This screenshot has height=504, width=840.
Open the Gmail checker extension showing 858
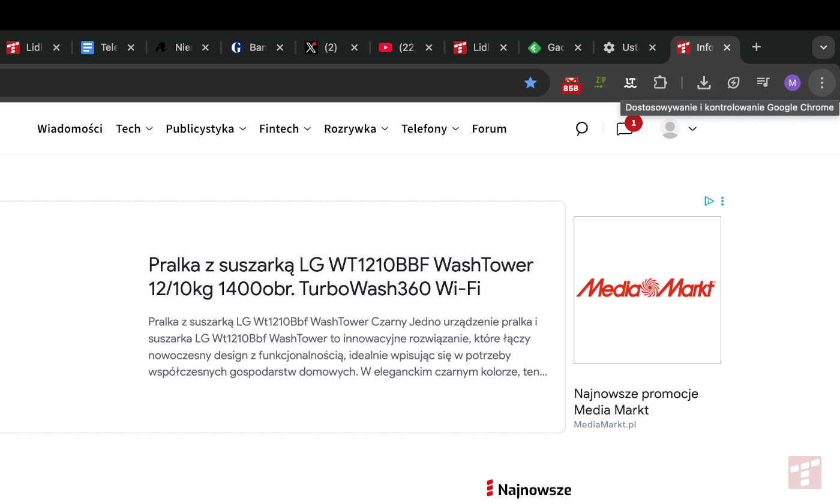click(571, 83)
